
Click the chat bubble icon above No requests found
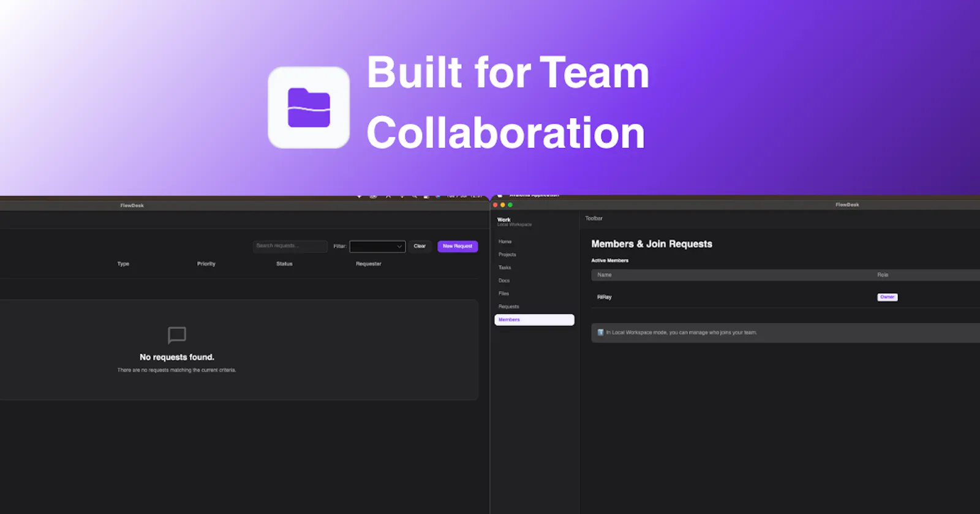[x=177, y=335]
